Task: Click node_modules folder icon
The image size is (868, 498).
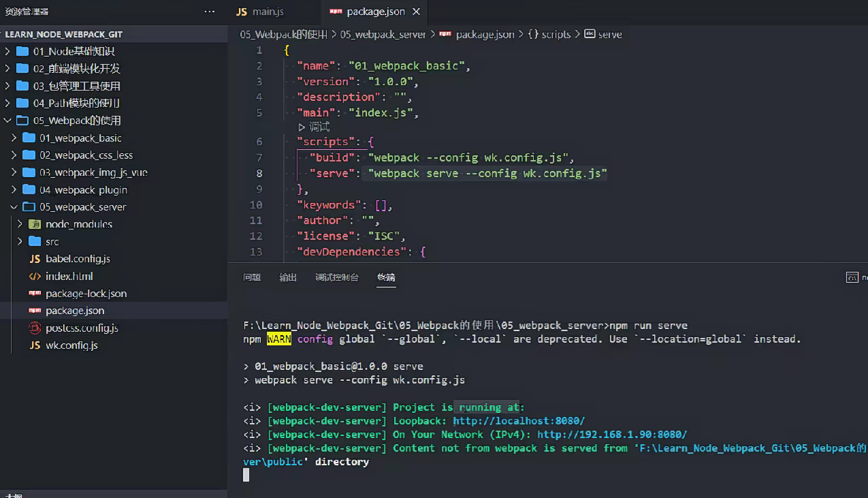Action: pyautogui.click(x=35, y=224)
